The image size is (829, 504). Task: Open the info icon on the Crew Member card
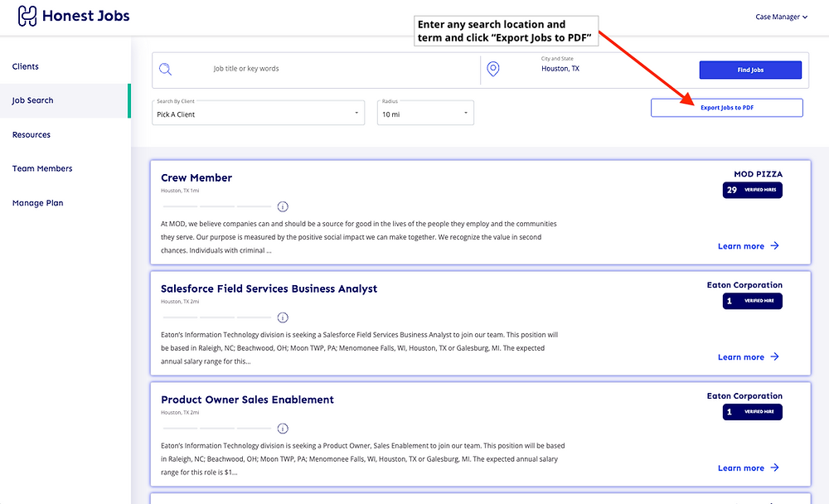coord(283,206)
